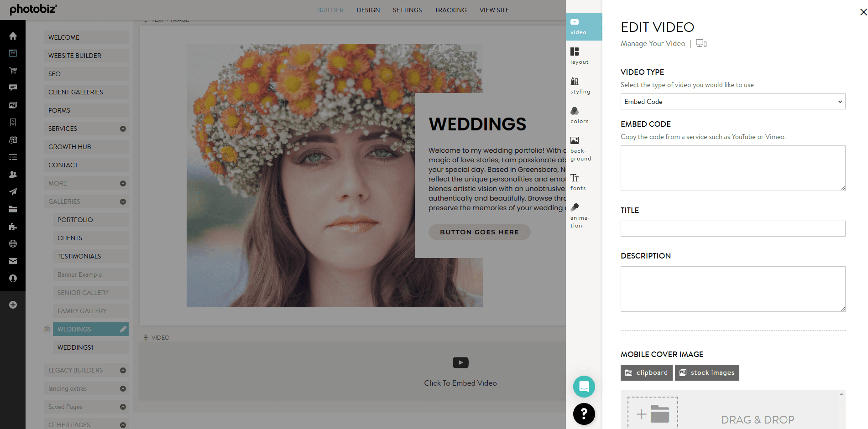This screenshot has width=868, height=429.
Task: Switch to the DESIGN tab
Action: pyautogui.click(x=368, y=10)
